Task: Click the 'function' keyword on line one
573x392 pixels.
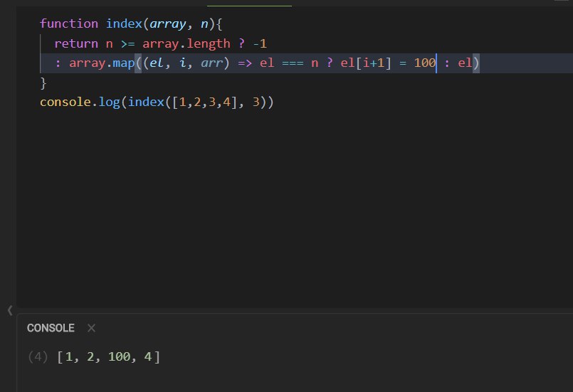Action: (69, 23)
